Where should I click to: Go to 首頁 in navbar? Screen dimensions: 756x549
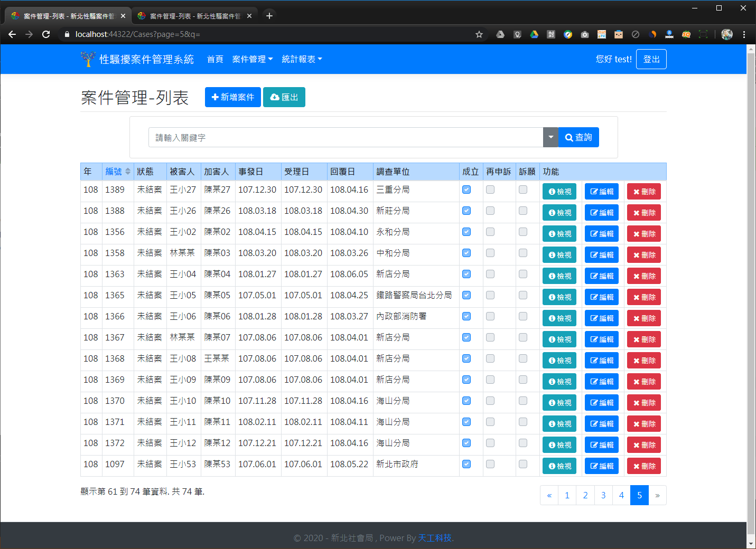click(x=215, y=59)
